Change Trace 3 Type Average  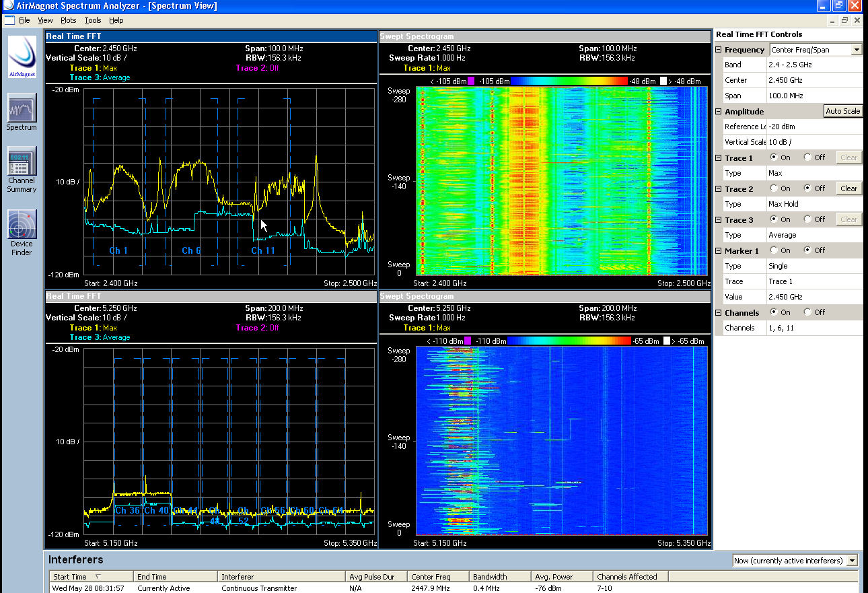pos(814,235)
